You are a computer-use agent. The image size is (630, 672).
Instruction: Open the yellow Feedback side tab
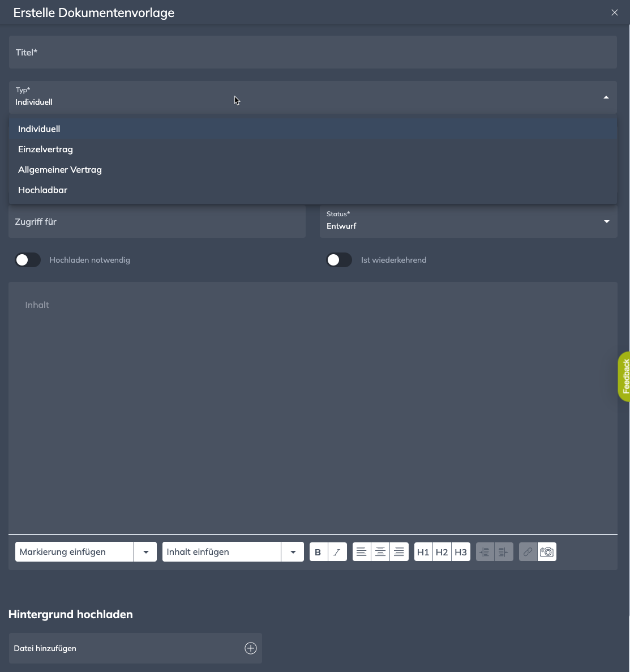[625, 376]
